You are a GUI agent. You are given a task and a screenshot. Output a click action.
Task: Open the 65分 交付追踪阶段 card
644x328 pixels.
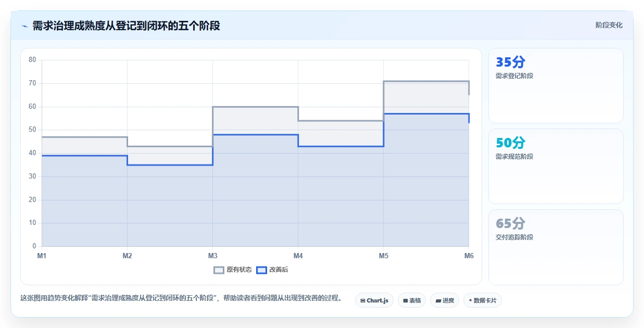click(x=555, y=247)
